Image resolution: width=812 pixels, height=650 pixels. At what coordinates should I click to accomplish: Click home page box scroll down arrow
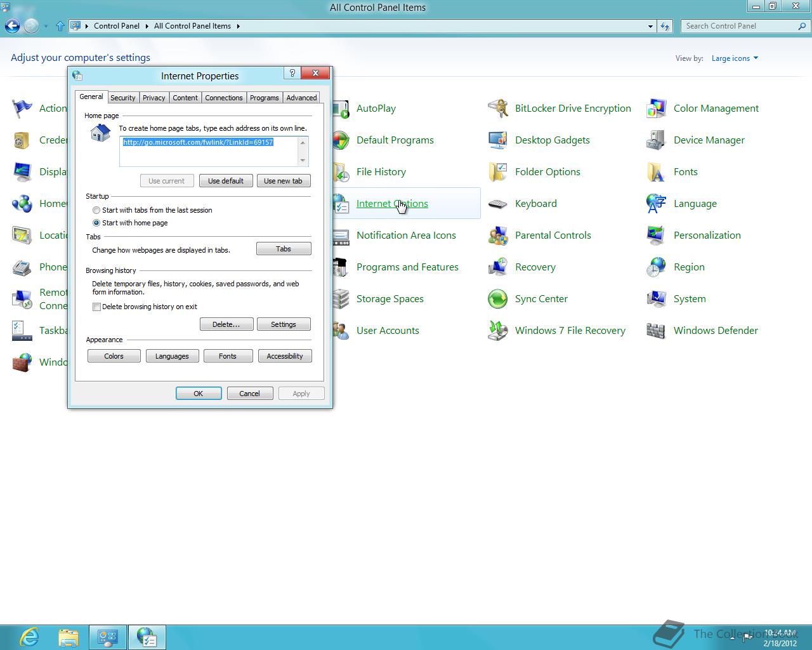303,161
